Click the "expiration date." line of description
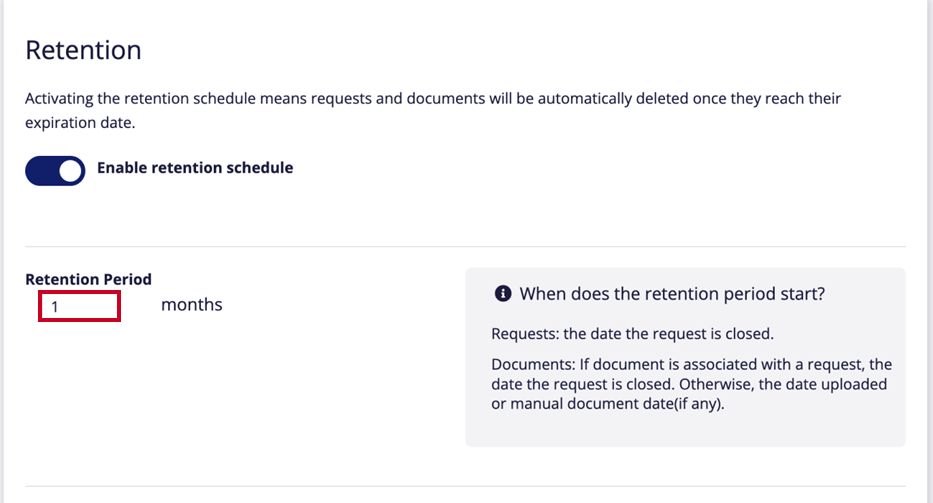Image resolution: width=933 pixels, height=503 pixels. tap(80, 123)
